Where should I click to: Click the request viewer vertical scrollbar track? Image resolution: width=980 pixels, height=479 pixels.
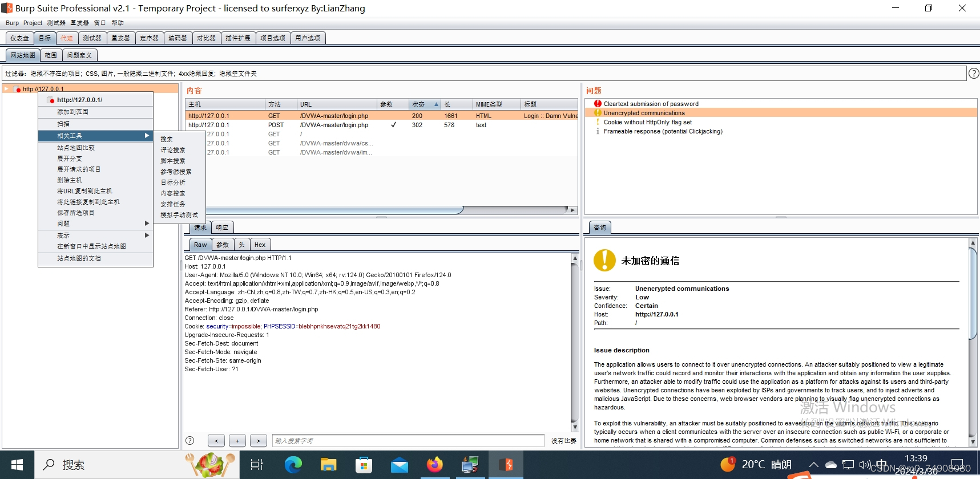tap(575, 342)
